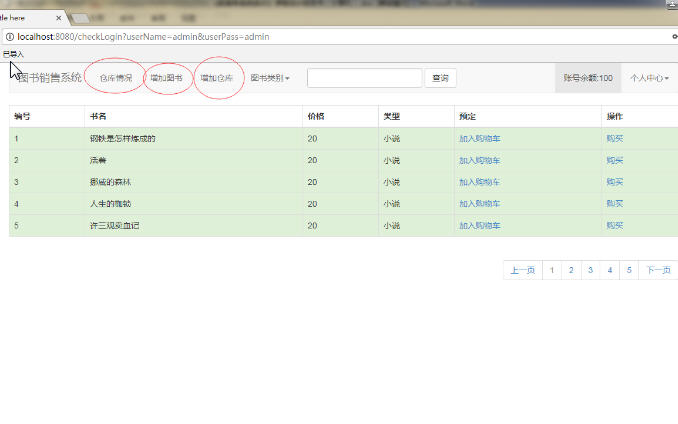Open the 增加仓库 navigation item

click(217, 78)
